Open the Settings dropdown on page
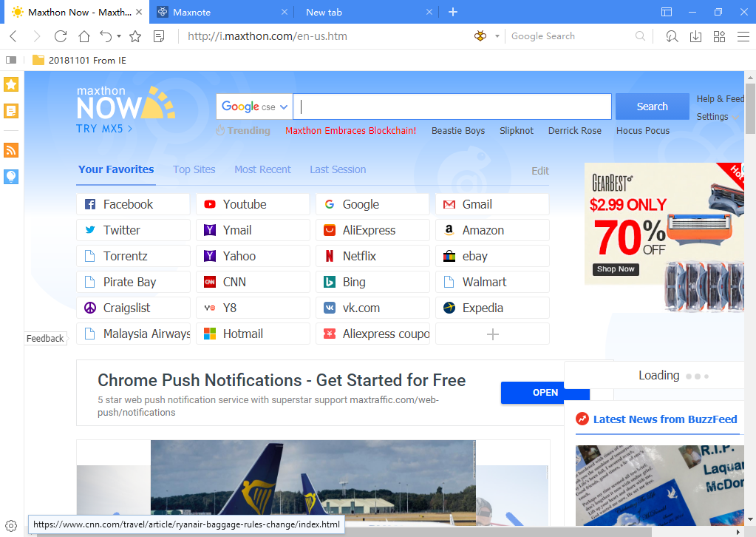This screenshot has height=537, width=756. point(717,117)
